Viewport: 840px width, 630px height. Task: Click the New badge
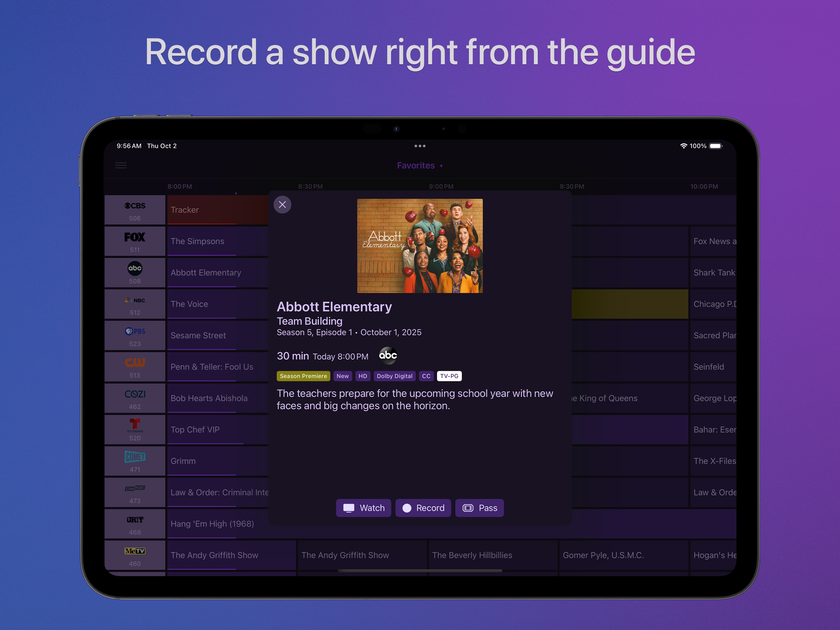point(342,376)
